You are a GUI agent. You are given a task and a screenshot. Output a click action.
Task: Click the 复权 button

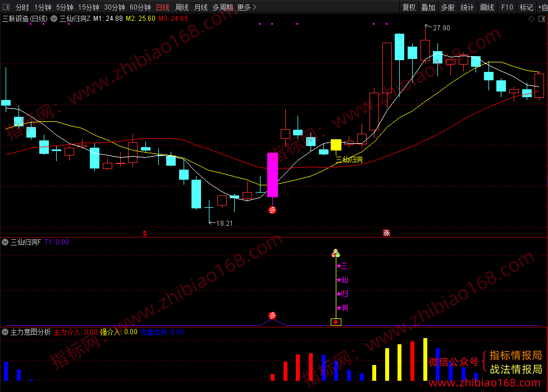point(409,7)
